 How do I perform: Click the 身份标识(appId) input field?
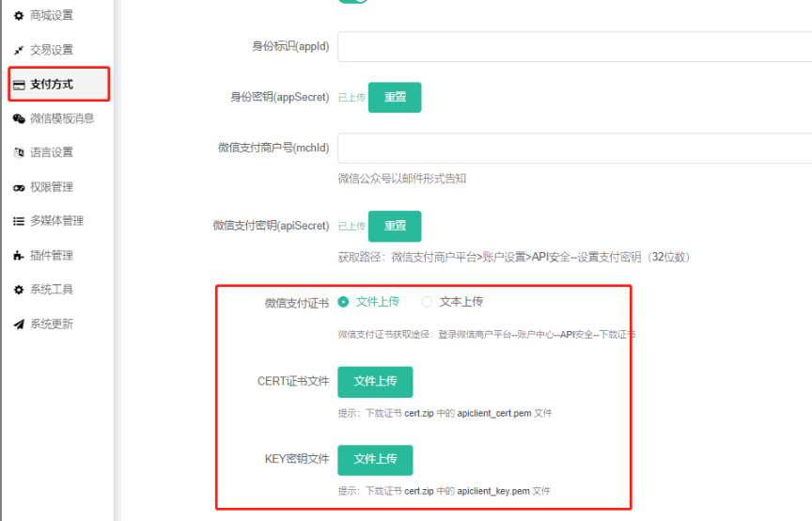(x=573, y=46)
